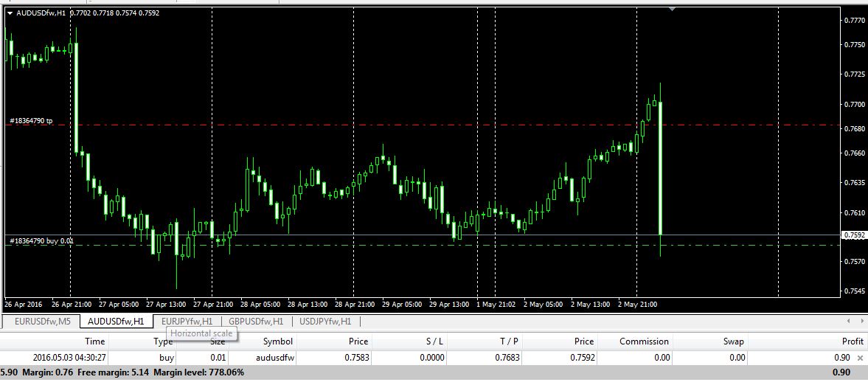Click the 0.00 value under Swap
The width and height of the screenshot is (868, 385).
coord(737,358)
